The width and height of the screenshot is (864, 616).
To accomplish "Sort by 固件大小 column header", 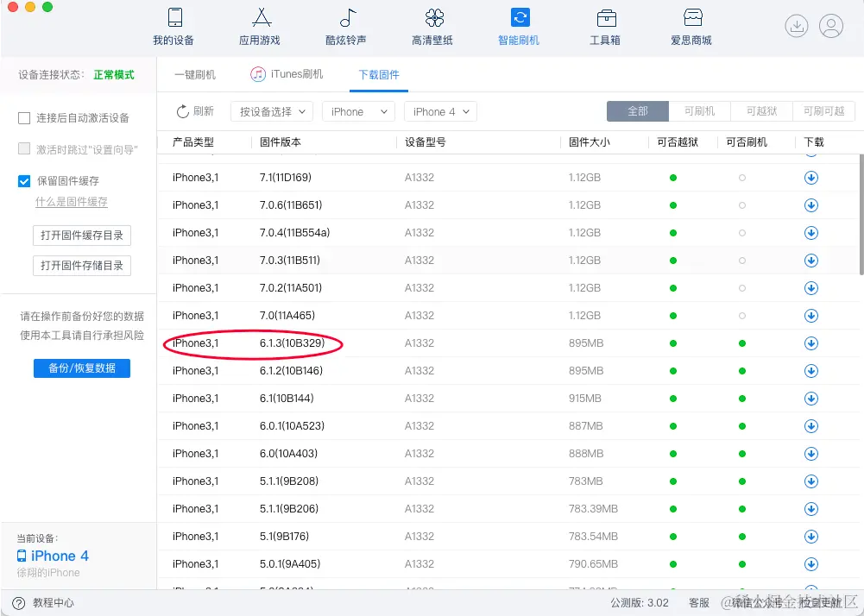I will [x=590, y=142].
